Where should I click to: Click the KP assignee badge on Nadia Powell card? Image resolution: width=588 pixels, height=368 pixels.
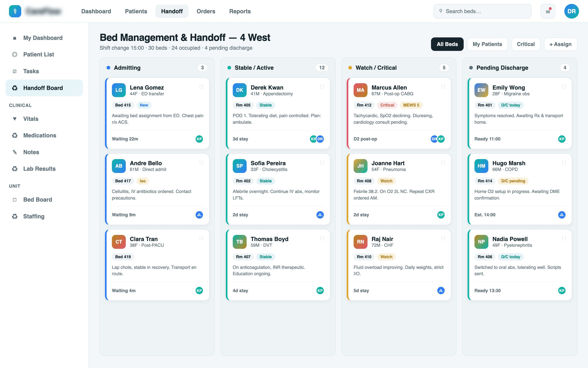[x=562, y=291]
